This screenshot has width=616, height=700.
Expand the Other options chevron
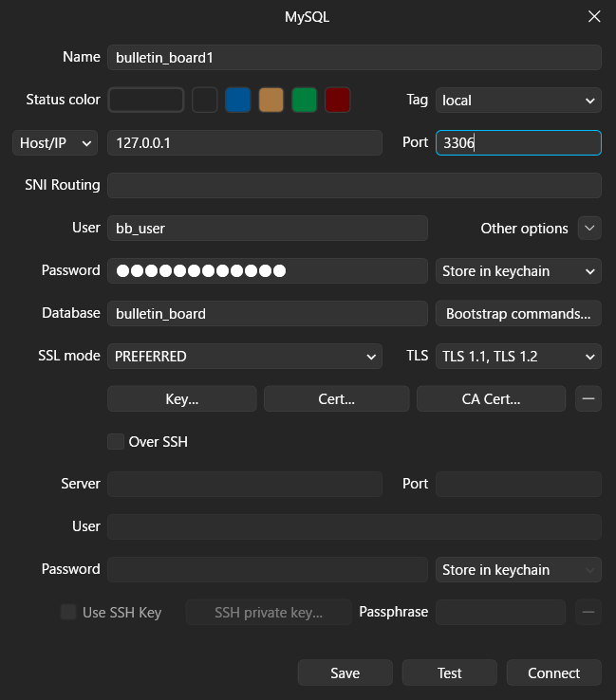coord(589,229)
